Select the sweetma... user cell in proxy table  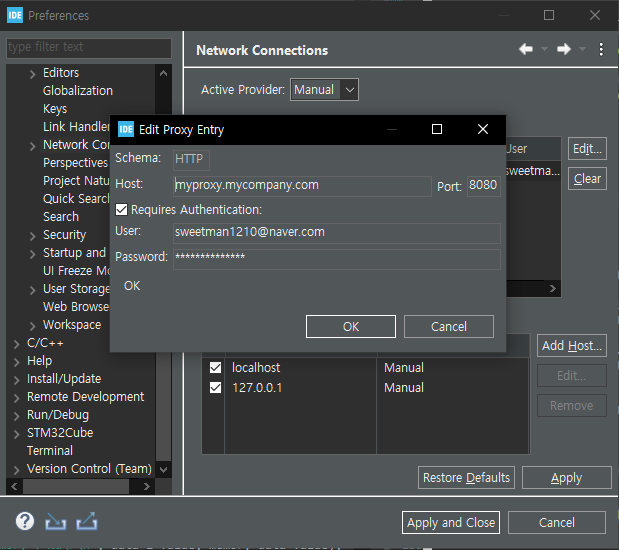tap(533, 171)
